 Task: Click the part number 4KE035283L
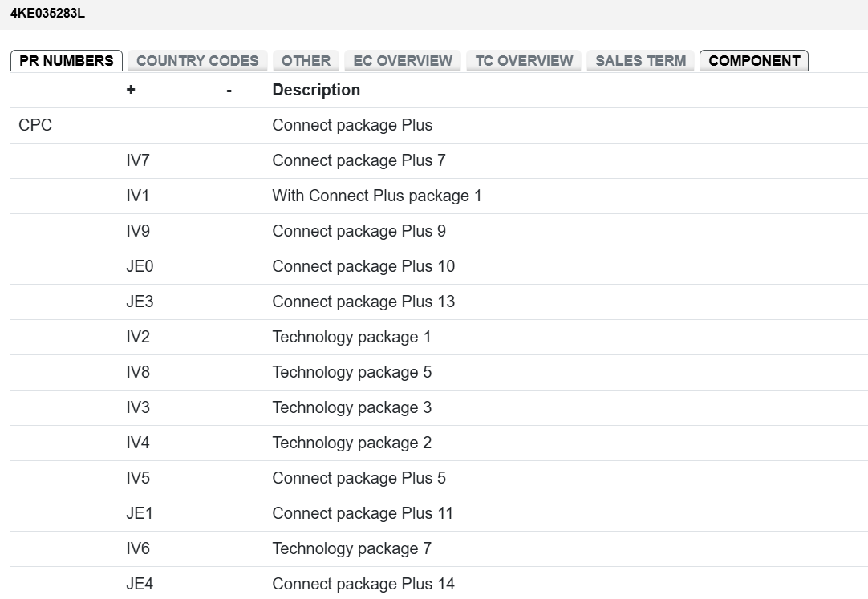pos(47,14)
